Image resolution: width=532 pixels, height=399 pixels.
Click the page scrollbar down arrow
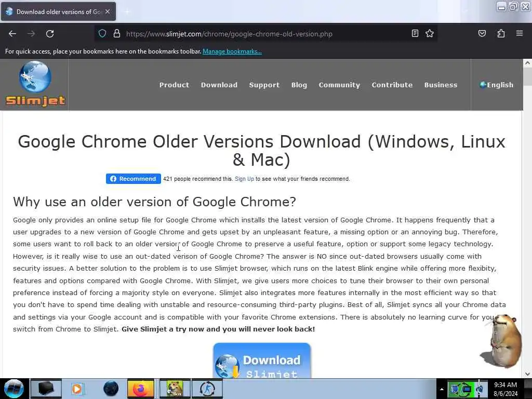[x=527, y=374]
